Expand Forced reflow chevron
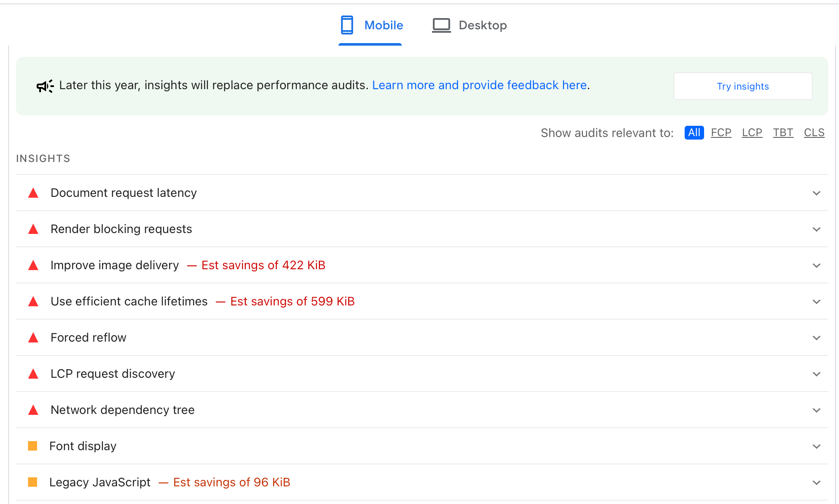 817,338
